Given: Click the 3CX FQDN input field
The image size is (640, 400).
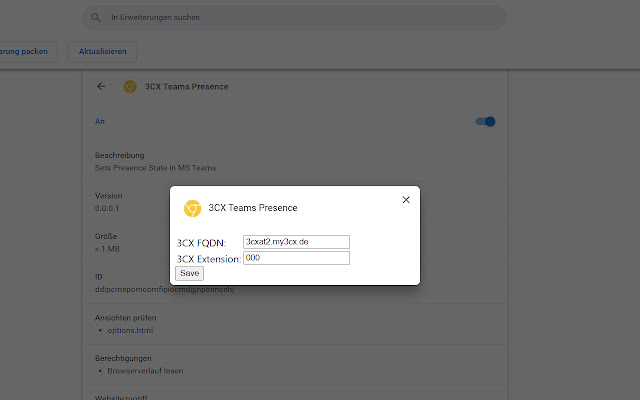Looking at the screenshot, I should [296, 242].
